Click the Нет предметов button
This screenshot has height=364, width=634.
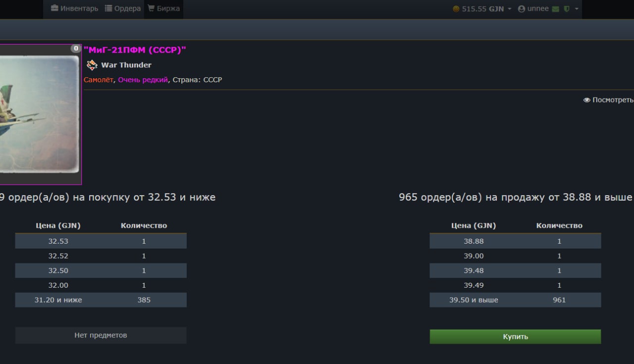[x=101, y=335]
